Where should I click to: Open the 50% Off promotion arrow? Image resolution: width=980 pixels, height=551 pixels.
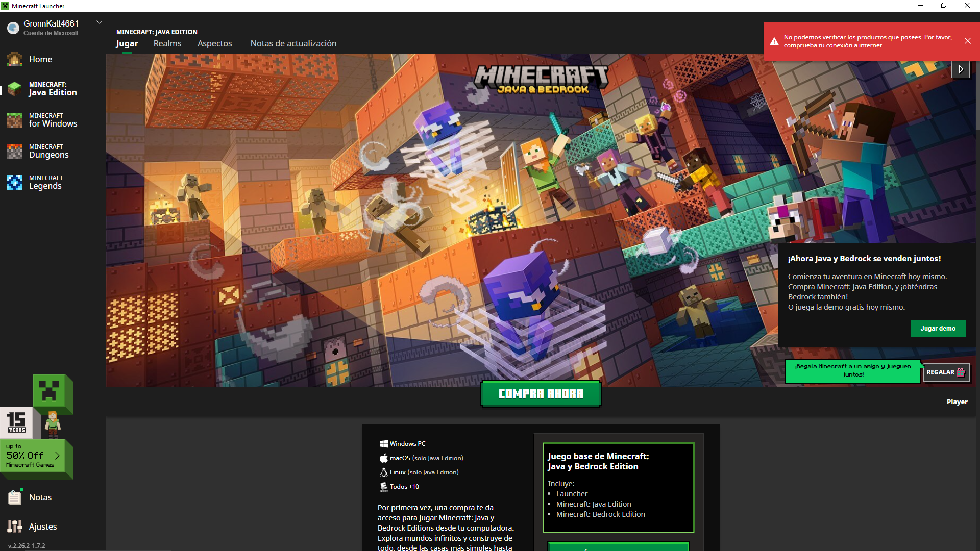pos(57,456)
